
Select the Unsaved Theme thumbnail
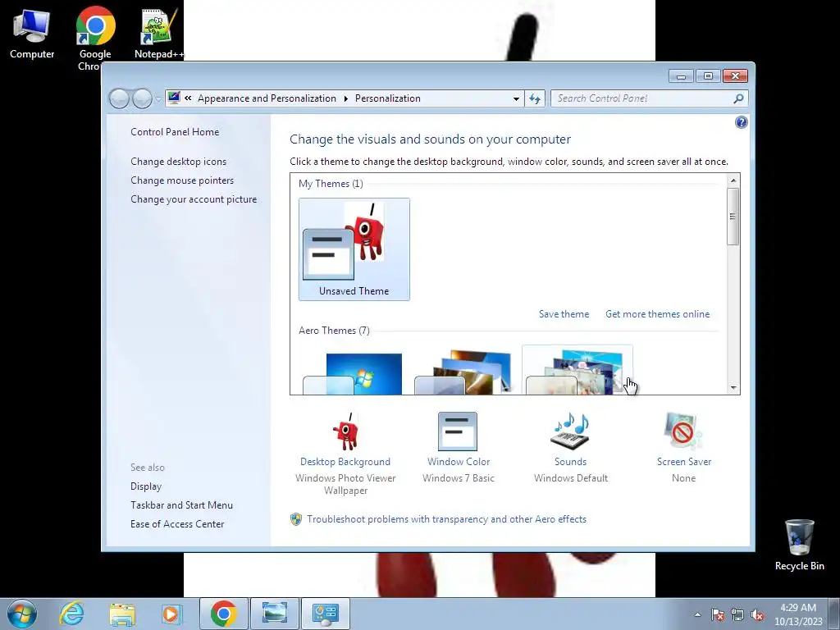pos(354,249)
